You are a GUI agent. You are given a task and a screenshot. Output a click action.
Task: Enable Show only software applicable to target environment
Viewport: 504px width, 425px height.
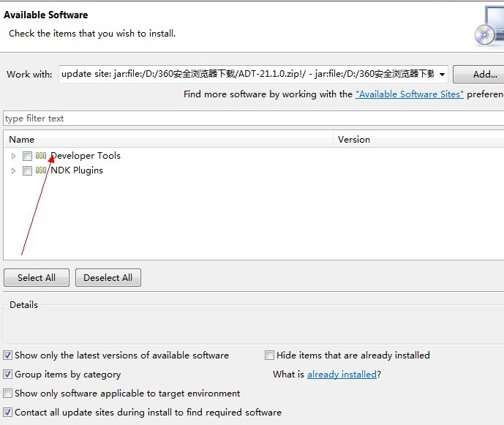point(8,394)
